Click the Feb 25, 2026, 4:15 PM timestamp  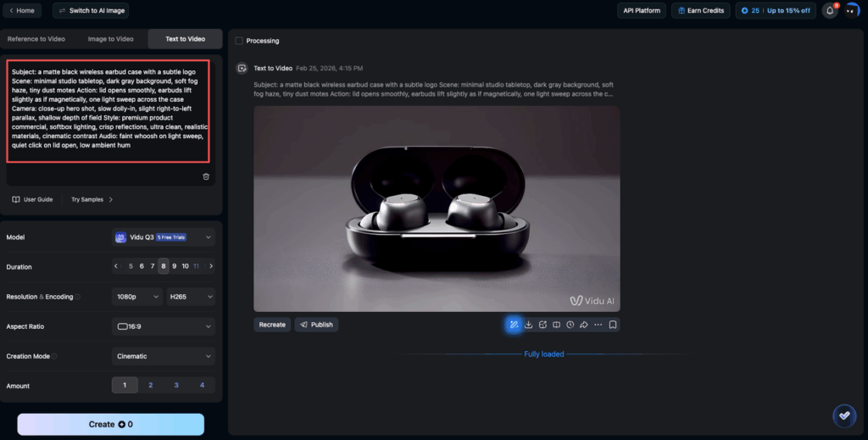(x=330, y=68)
